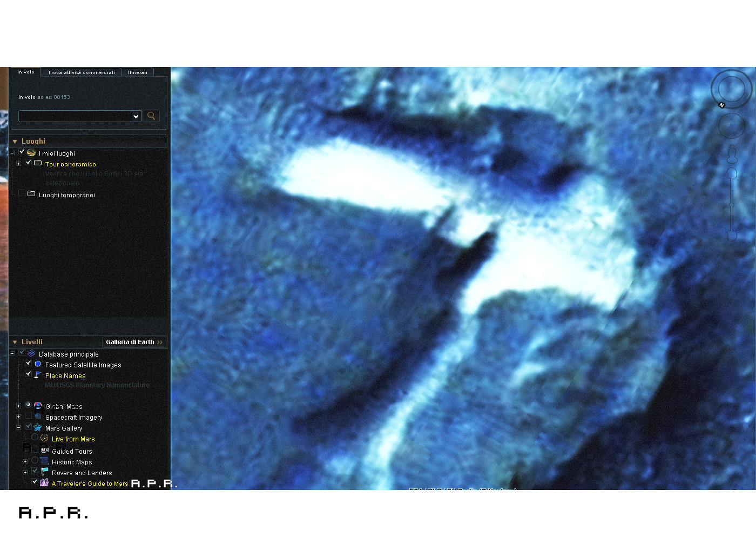Expand the Rovers and Landers tree node
The width and height of the screenshot is (756, 557).
click(x=25, y=472)
